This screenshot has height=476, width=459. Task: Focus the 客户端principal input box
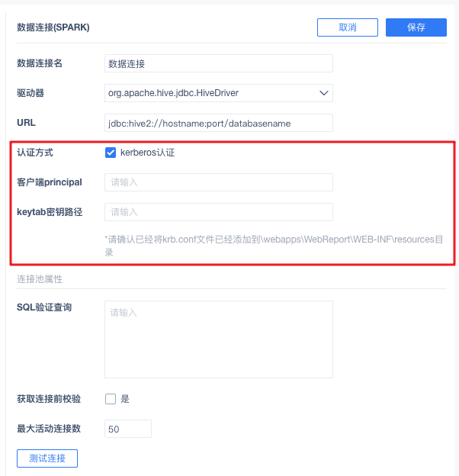tap(218, 182)
